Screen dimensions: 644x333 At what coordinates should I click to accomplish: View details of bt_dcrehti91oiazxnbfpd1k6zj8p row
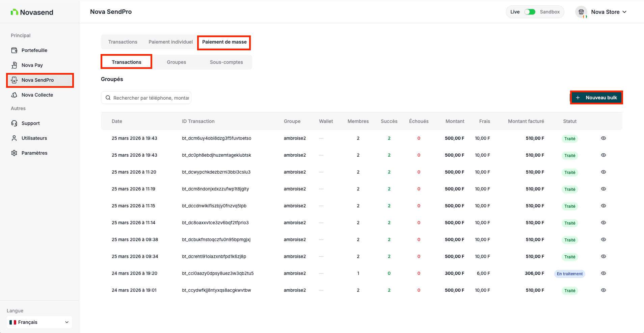tap(603, 256)
